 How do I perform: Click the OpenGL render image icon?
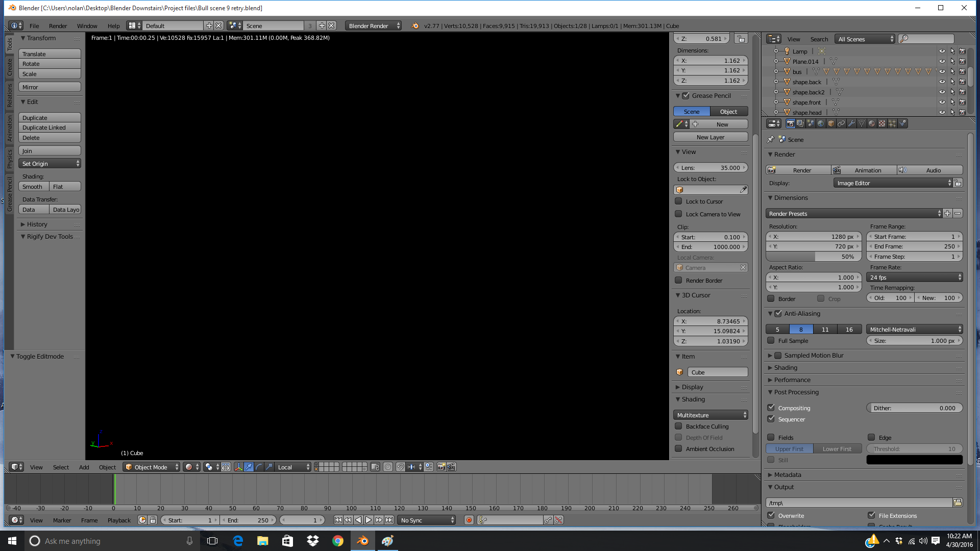(442, 467)
